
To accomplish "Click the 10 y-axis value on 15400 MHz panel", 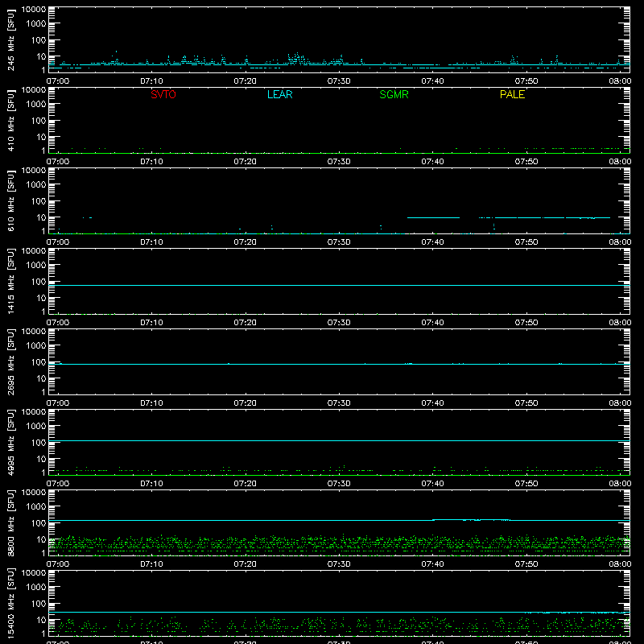I will pyautogui.click(x=41, y=620).
